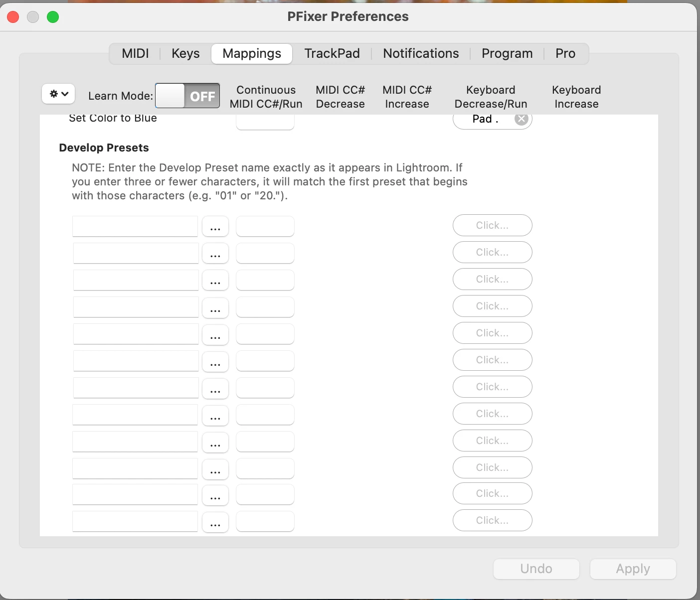Zoom the PFixer Preferences window with the green button

point(53,17)
